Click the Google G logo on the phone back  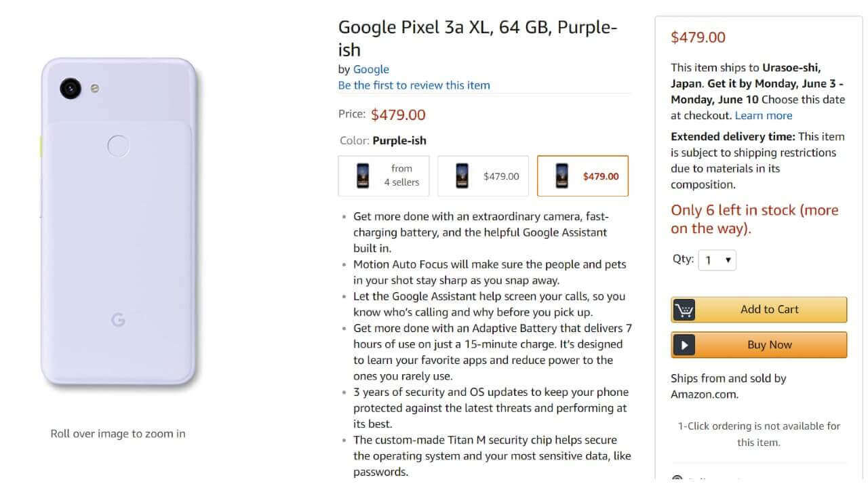click(118, 320)
